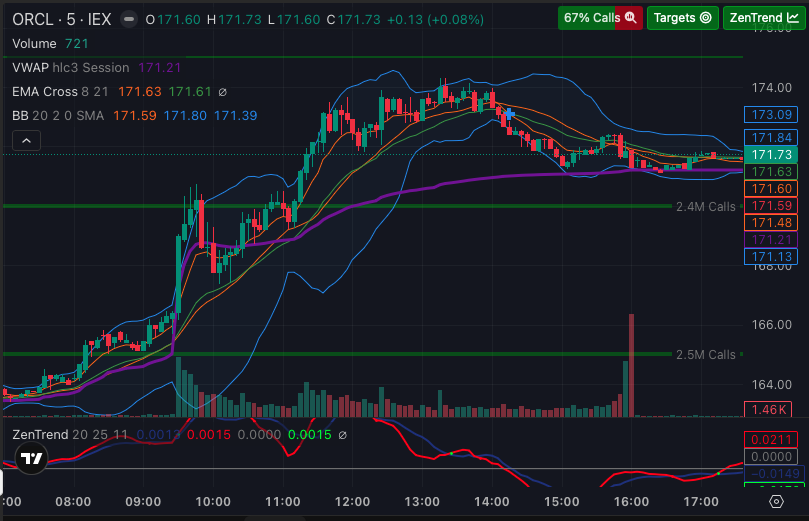809x521 pixels.
Task: Click the ORCL symbol title
Action: click(33, 20)
